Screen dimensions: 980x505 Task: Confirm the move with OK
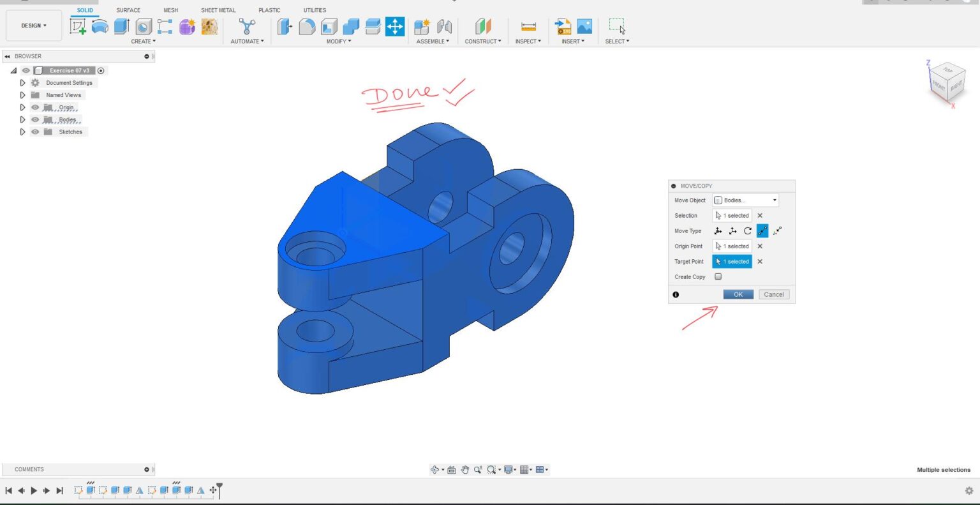[738, 294]
